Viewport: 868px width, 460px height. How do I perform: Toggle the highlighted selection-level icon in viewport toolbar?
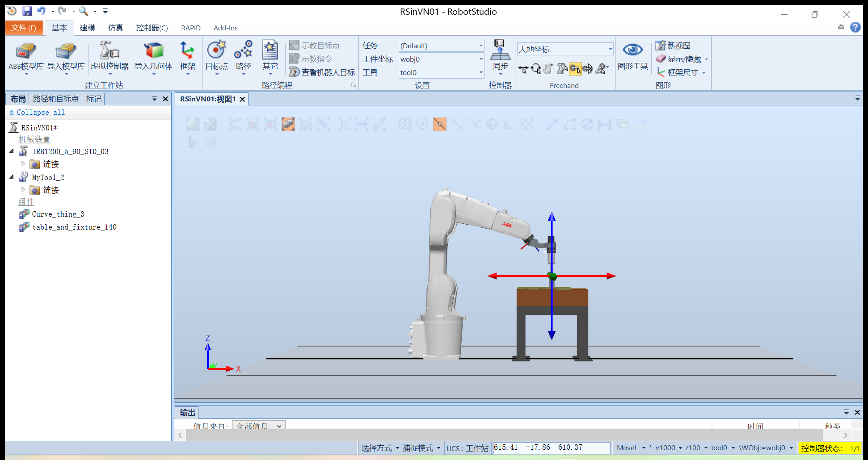click(288, 124)
